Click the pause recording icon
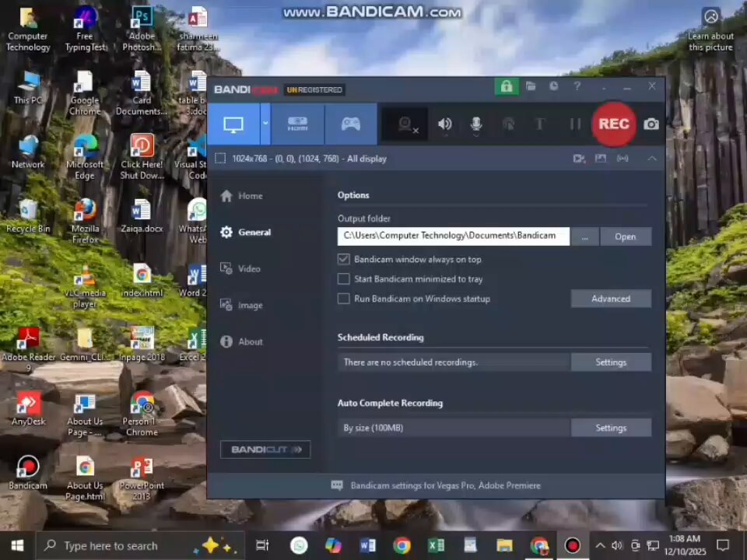Viewport: 747px width, 560px height. [x=575, y=124]
